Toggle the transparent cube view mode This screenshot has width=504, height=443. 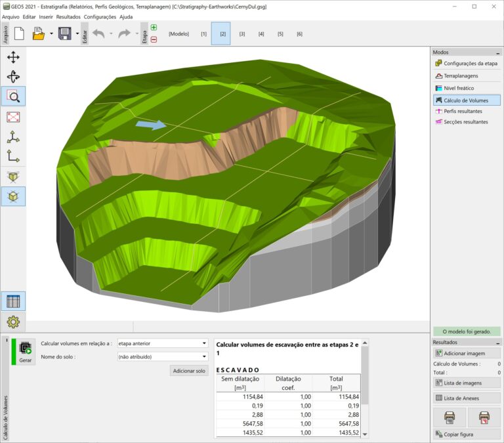point(13,176)
